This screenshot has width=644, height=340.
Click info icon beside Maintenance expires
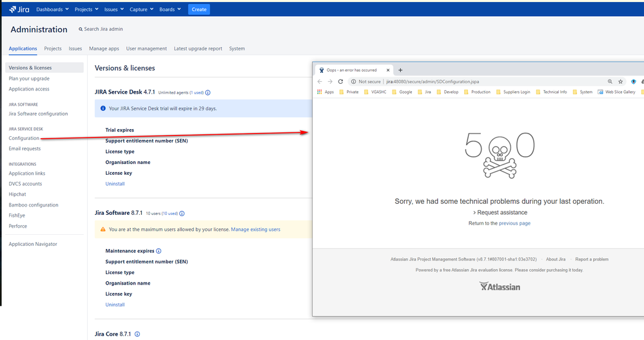tap(159, 251)
